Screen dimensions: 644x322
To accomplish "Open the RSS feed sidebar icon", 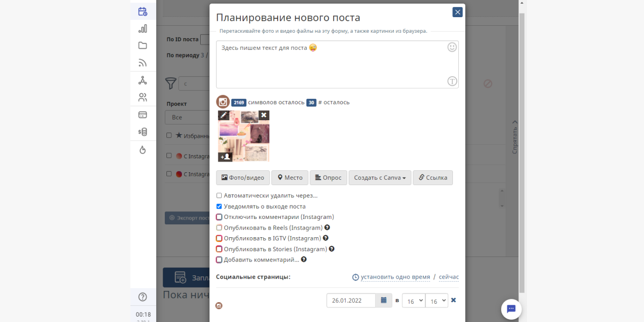I will pyautogui.click(x=142, y=63).
